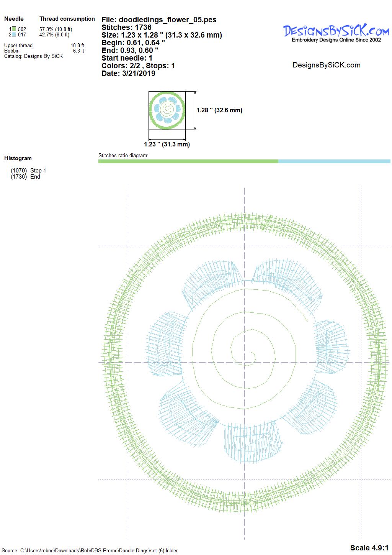Click the file name doodledings_flower_05.pes
The image size is (392, 555).
point(159,20)
